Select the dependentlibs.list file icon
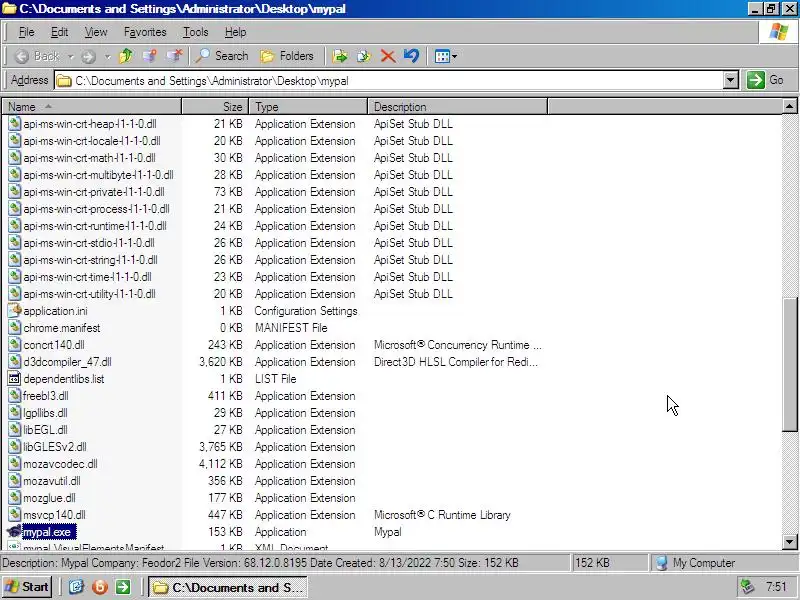This screenshot has width=800, height=600. 15,379
